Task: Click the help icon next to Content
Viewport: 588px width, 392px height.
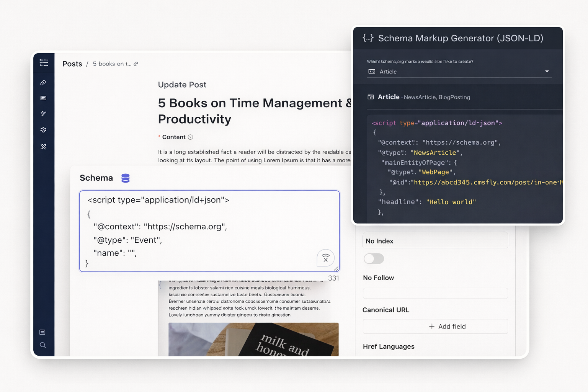Action: pos(190,137)
